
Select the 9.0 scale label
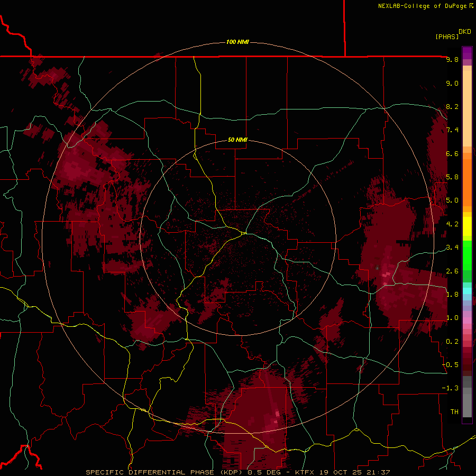(x=452, y=83)
